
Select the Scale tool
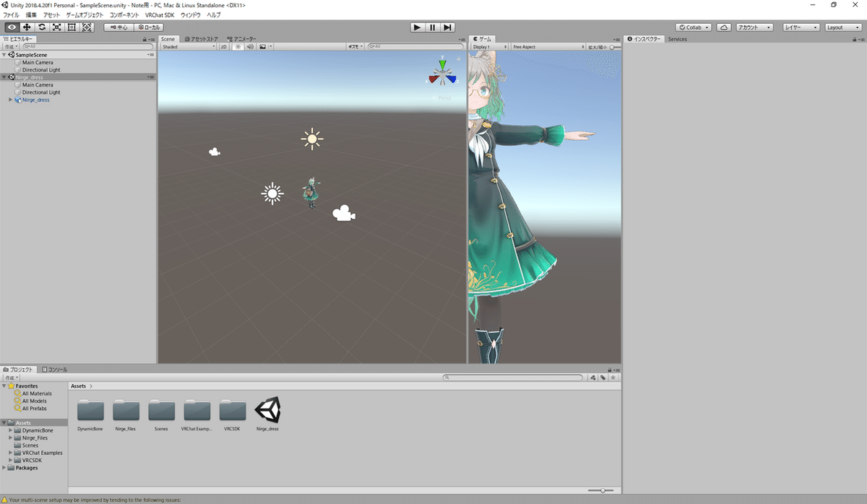pos(57,27)
